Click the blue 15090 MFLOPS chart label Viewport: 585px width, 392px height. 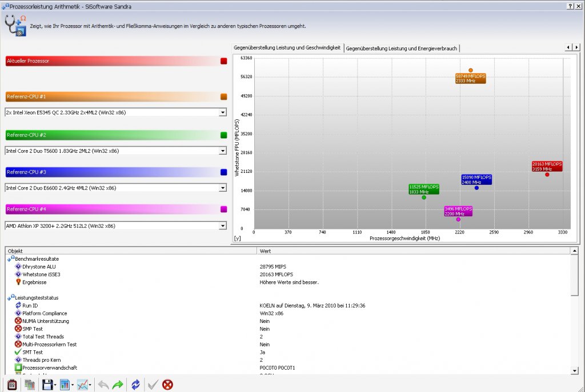476,180
